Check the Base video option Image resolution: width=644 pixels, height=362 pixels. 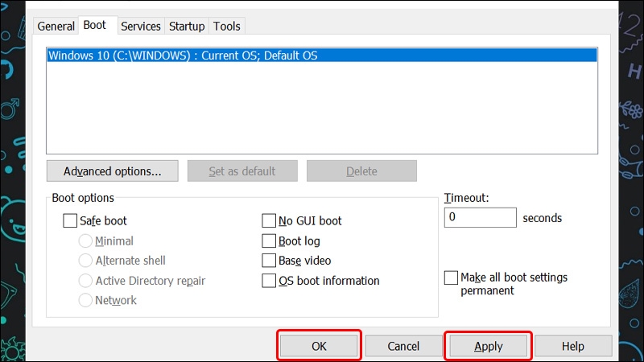pyautogui.click(x=269, y=260)
